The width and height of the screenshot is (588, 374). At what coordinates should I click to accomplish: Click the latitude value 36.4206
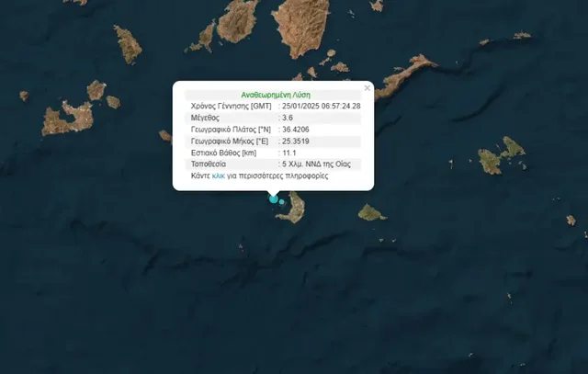point(296,129)
